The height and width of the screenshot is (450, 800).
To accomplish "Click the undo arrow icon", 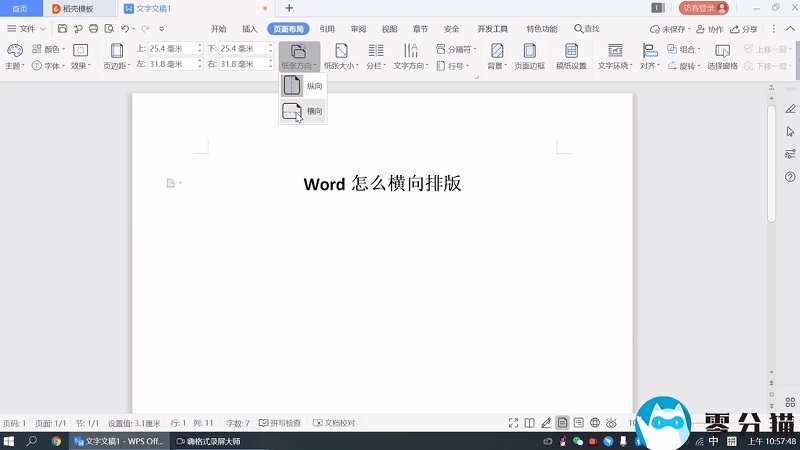I will point(125,29).
